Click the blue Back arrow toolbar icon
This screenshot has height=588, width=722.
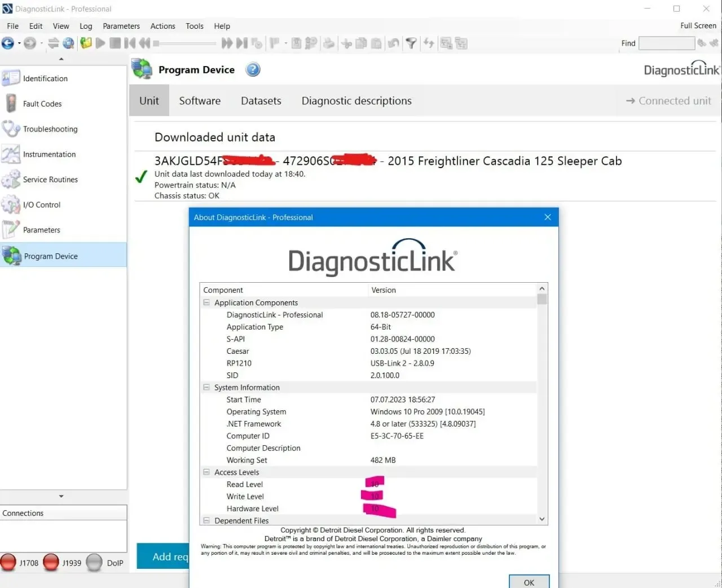pos(8,43)
